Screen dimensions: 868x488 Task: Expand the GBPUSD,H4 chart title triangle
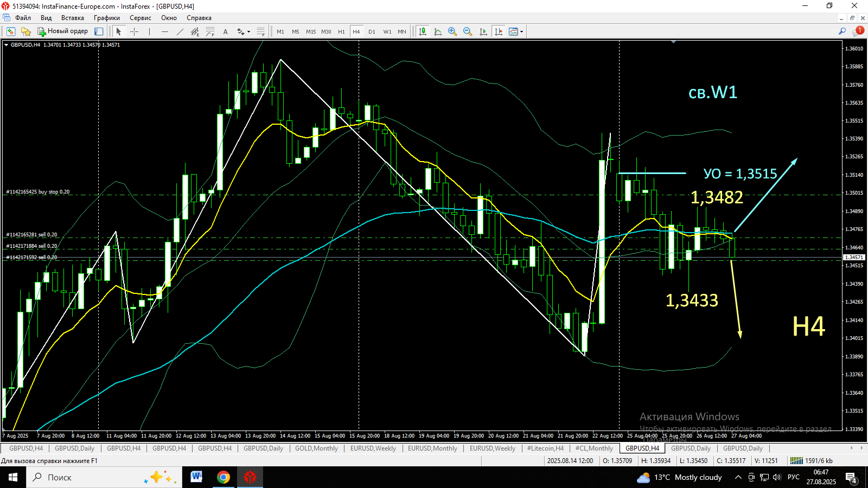coord(6,45)
